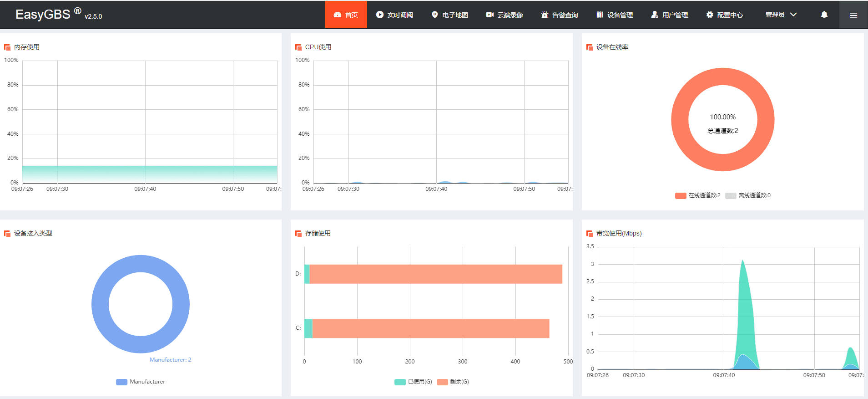
Task: Click the 电子地图 location pin icon
Action: tap(434, 15)
